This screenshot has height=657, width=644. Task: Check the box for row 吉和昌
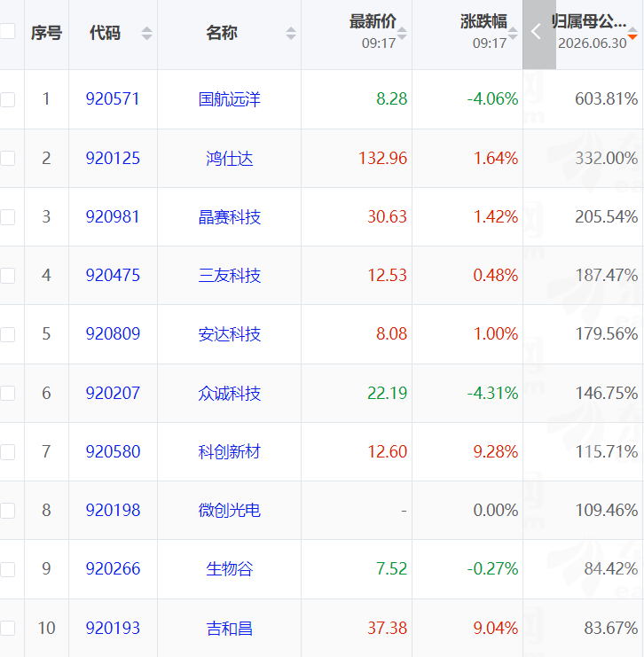click(7, 628)
